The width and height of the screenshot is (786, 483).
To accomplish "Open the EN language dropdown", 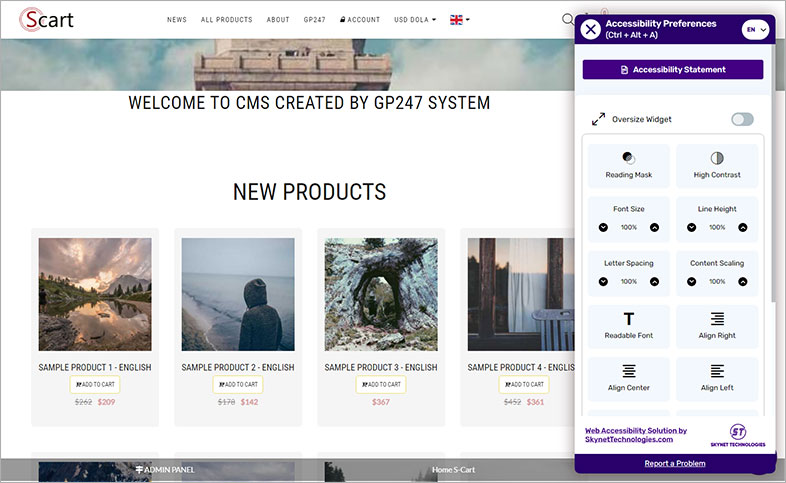I will [755, 30].
